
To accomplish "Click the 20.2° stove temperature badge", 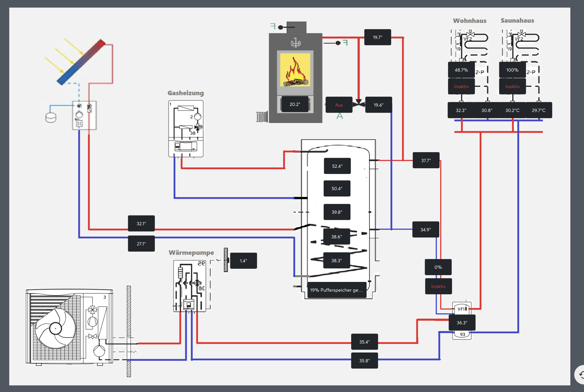I will pyautogui.click(x=295, y=104).
